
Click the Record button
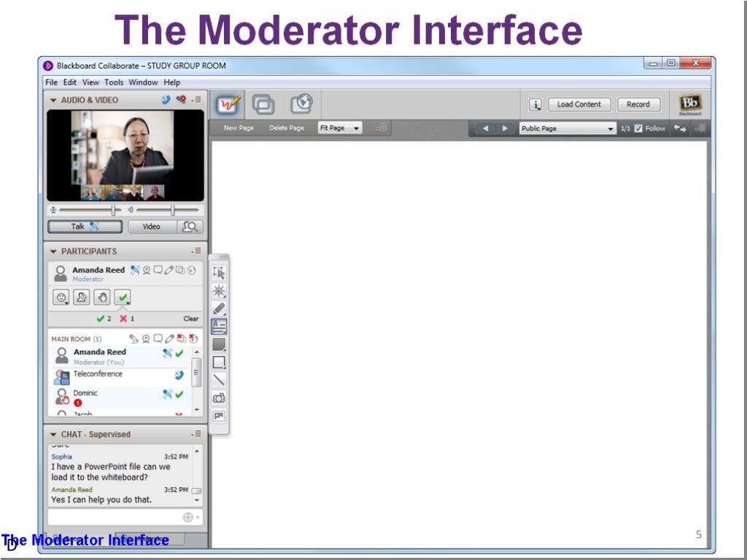pyautogui.click(x=638, y=104)
